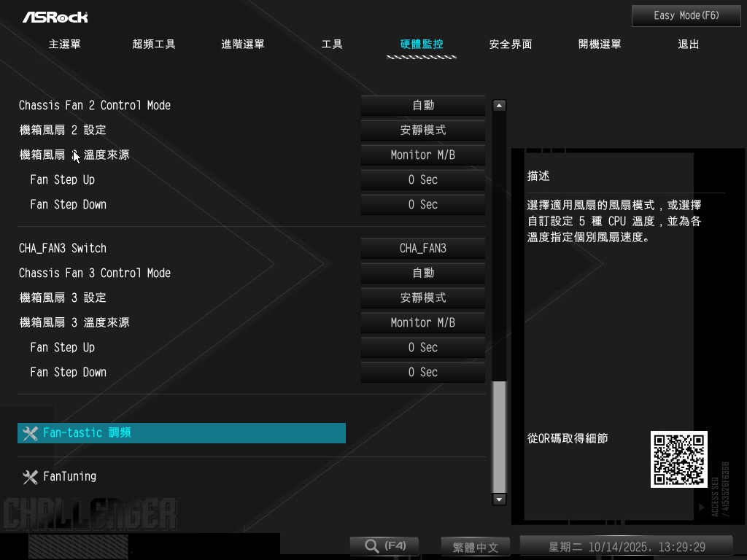Open the 進階選單 tab
This screenshot has height=560, width=747.
pyautogui.click(x=243, y=44)
